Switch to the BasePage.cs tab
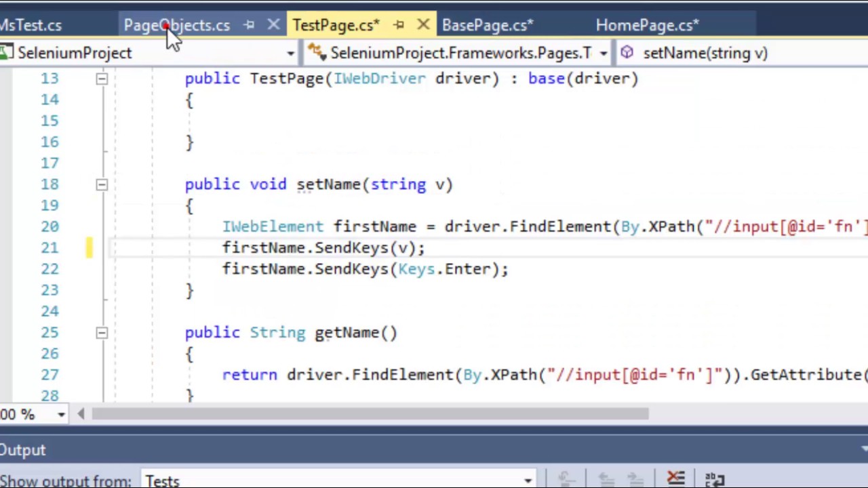The width and height of the screenshot is (868, 488). point(488,25)
